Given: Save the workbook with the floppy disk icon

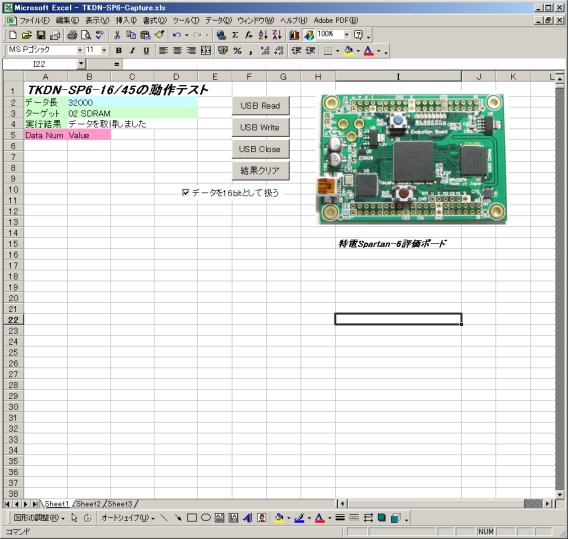Looking at the screenshot, I should coord(41,35).
